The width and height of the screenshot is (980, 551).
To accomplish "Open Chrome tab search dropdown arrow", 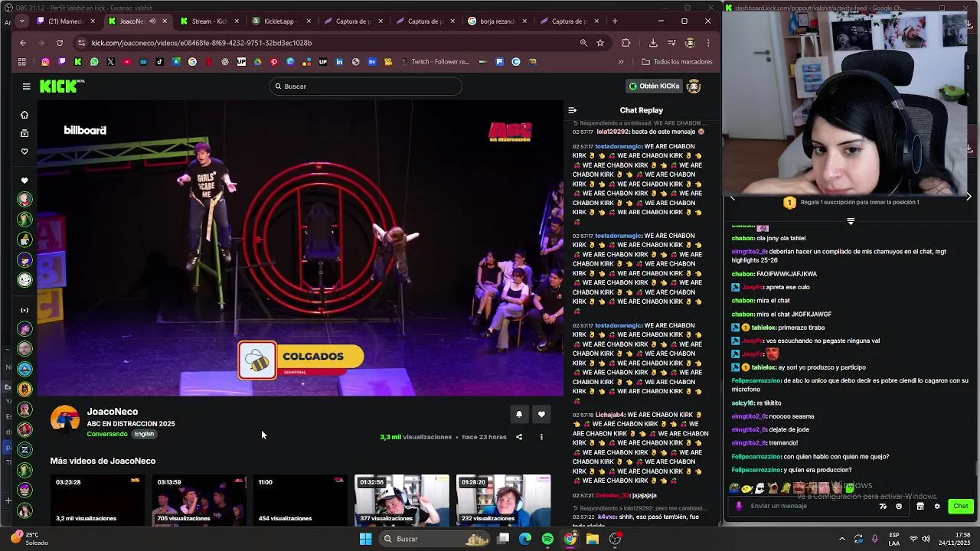I will click(22, 21).
